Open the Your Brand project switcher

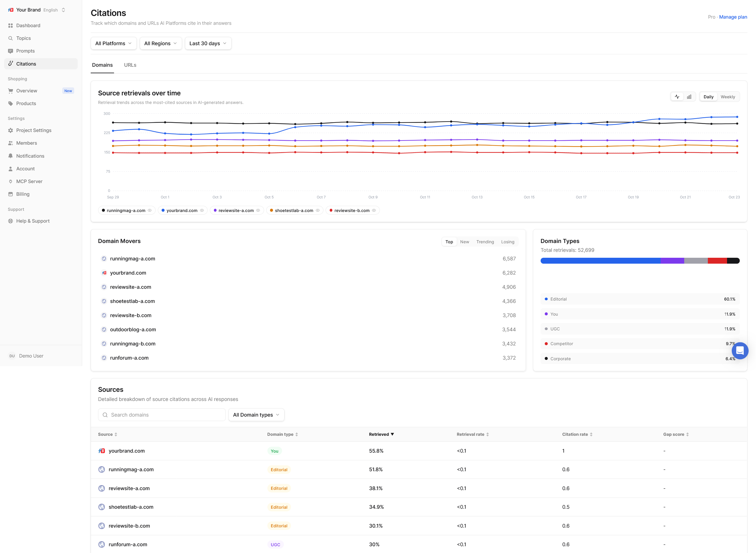(x=37, y=10)
